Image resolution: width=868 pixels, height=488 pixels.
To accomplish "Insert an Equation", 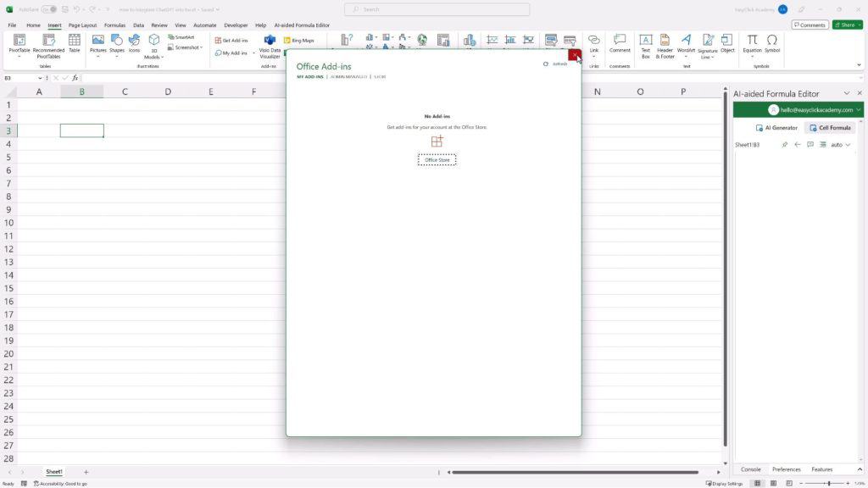I will (x=752, y=46).
